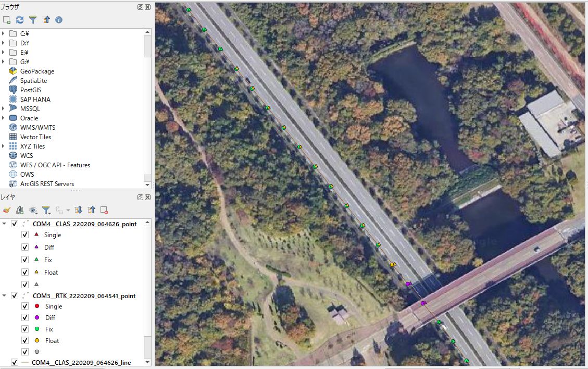Remove the selected layer or group
The width and height of the screenshot is (588, 369).
click(104, 210)
